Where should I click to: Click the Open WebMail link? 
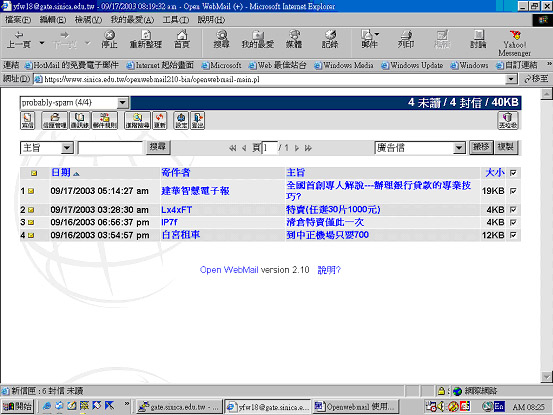point(229,270)
